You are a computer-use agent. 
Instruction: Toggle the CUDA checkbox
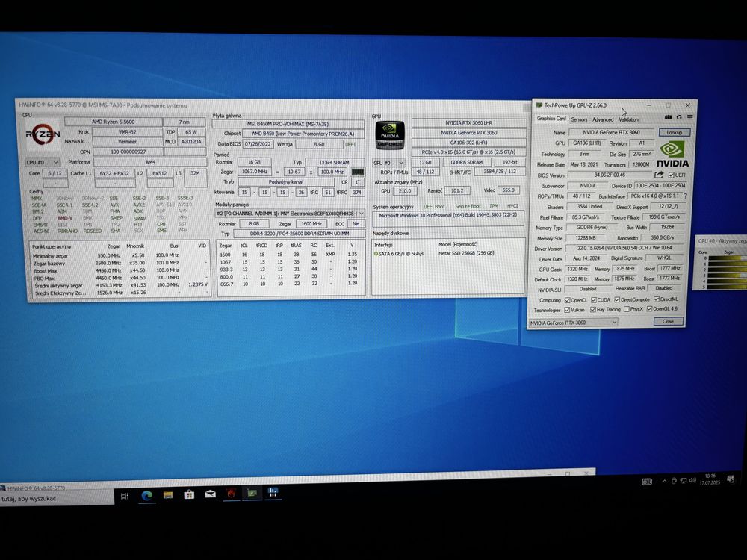(x=594, y=299)
